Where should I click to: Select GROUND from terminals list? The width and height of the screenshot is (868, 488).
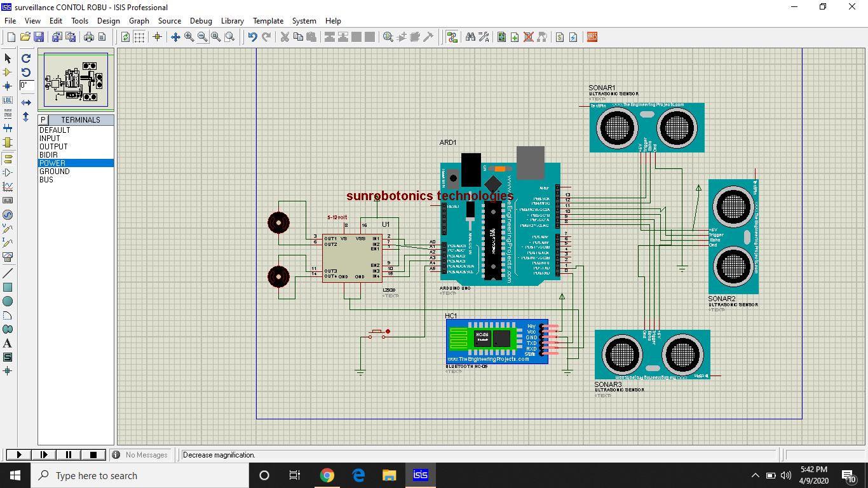[76, 172]
